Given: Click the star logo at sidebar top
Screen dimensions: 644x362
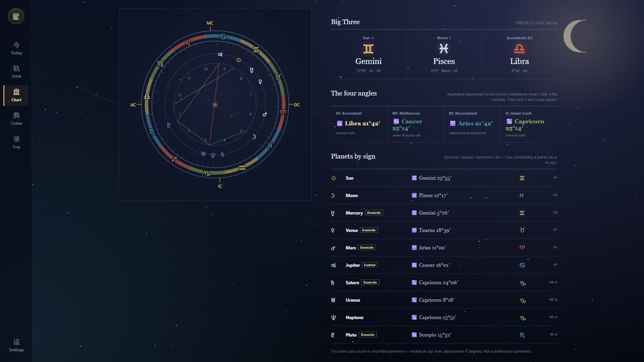Looking at the screenshot, I should [16, 16].
